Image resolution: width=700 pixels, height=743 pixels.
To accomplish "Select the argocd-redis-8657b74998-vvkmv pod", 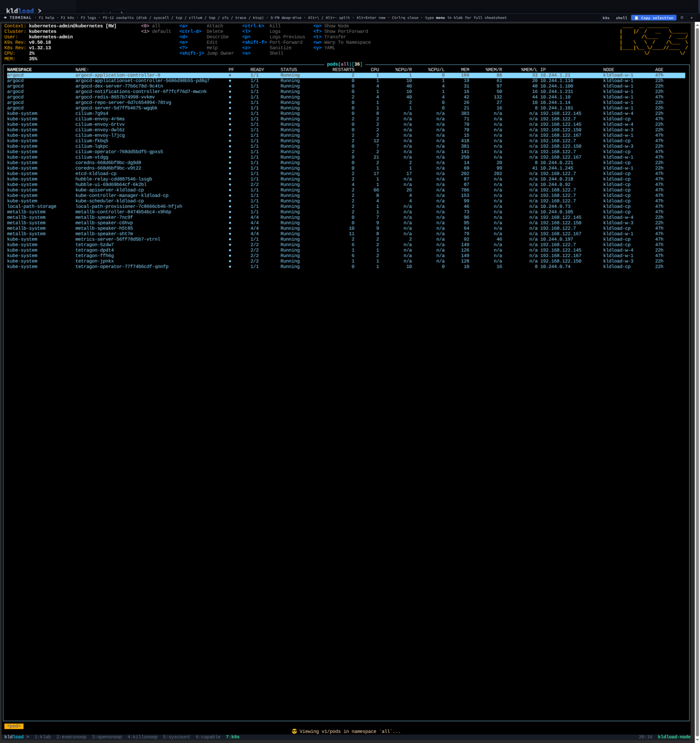I will 346,97.
